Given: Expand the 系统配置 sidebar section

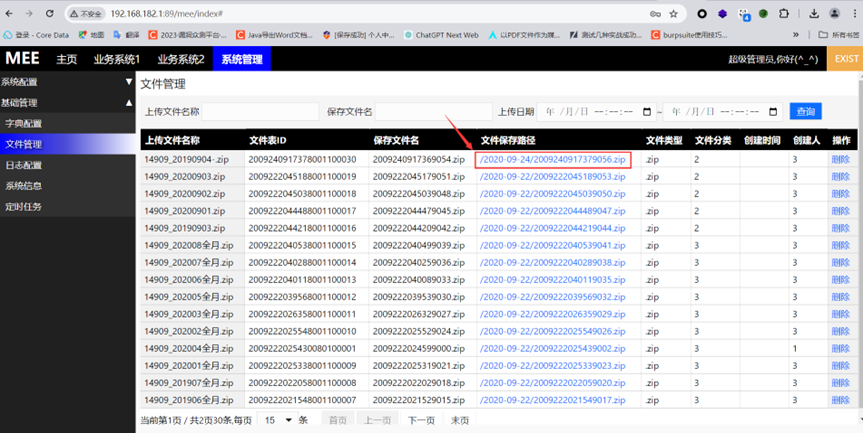Looking at the screenshot, I should (x=67, y=82).
